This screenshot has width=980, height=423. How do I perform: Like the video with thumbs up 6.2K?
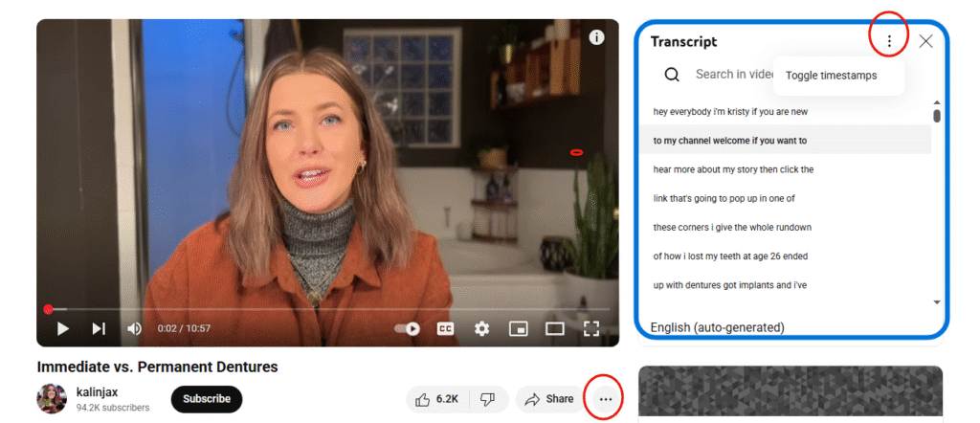436,399
